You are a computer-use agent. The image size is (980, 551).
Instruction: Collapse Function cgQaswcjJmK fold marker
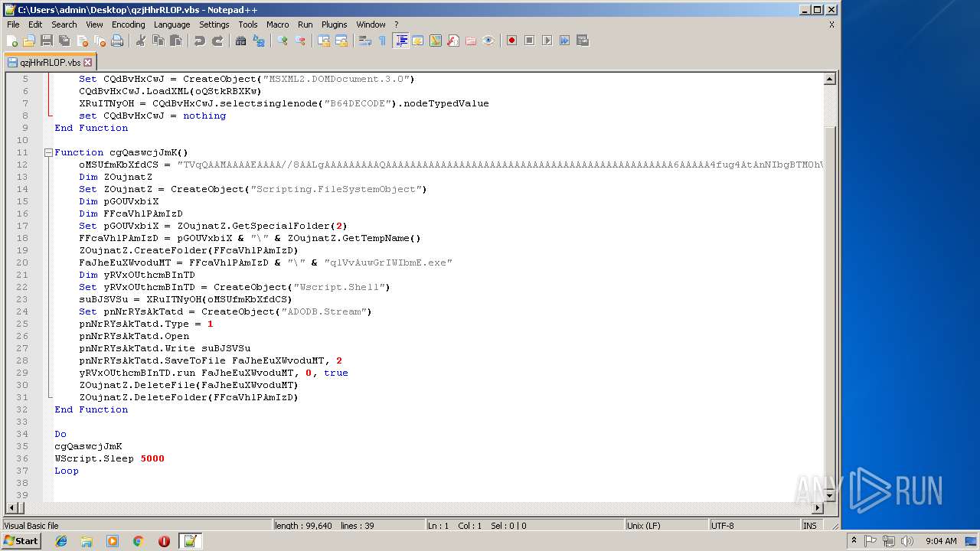[48, 152]
